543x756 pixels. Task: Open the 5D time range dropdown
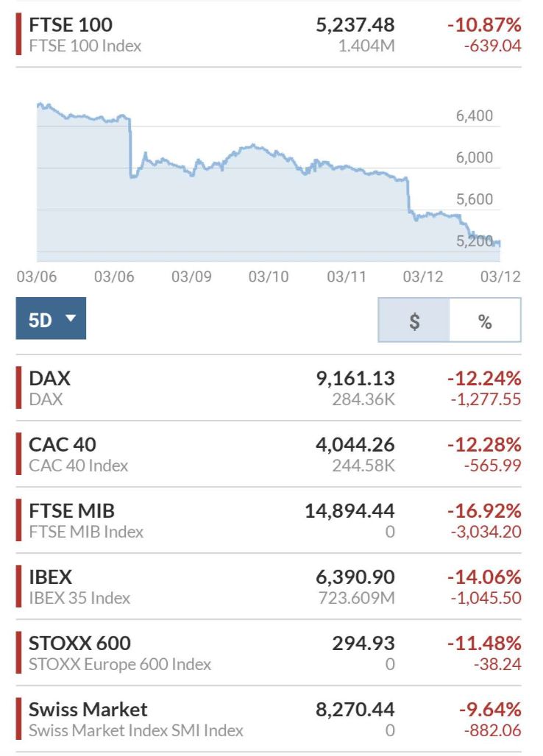pyautogui.click(x=51, y=318)
